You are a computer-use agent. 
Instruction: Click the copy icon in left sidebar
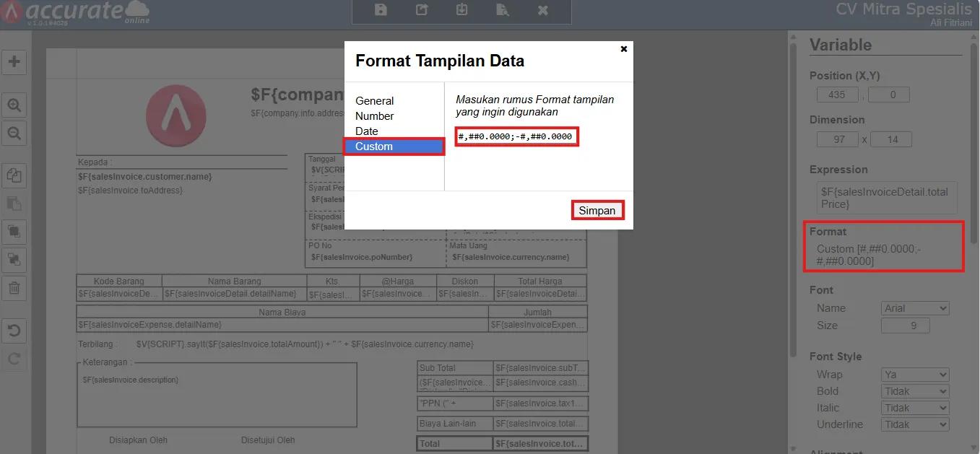point(14,175)
